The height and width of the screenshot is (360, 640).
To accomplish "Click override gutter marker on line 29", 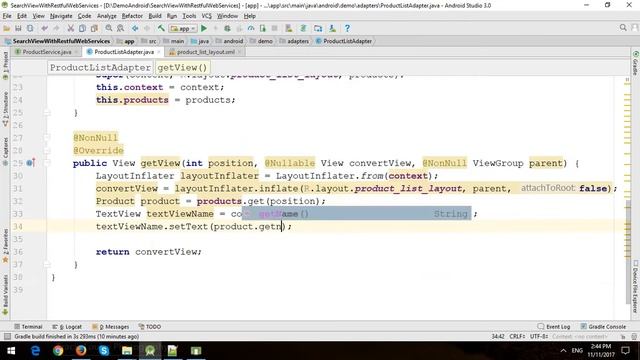I will point(30,163).
